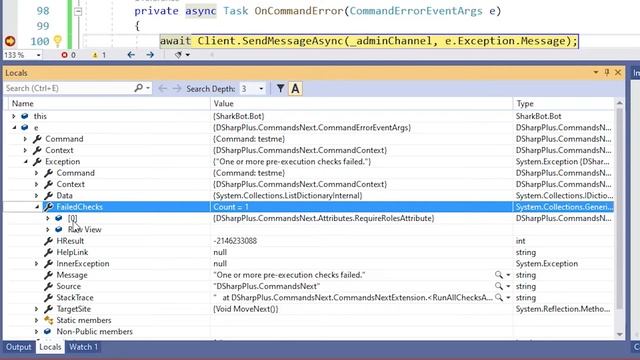Open visualizer dropdown arrow on Source row
This screenshot has width=640, height=360.
pyautogui.click(x=508, y=287)
